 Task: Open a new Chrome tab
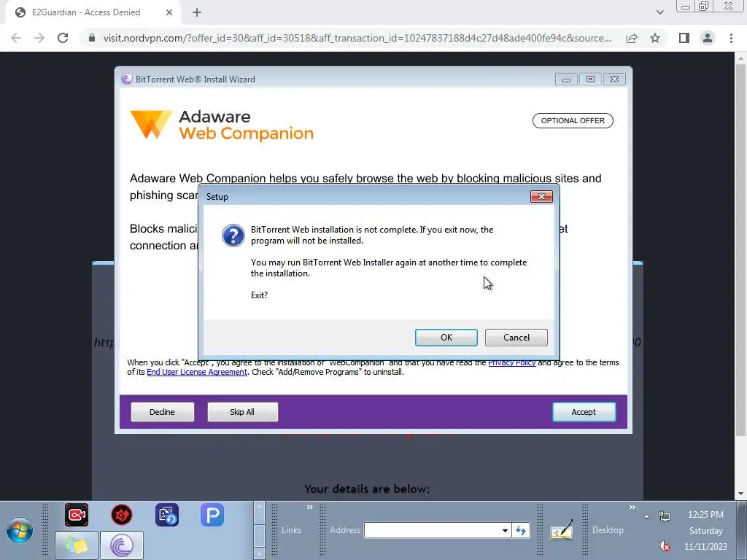[x=197, y=12]
